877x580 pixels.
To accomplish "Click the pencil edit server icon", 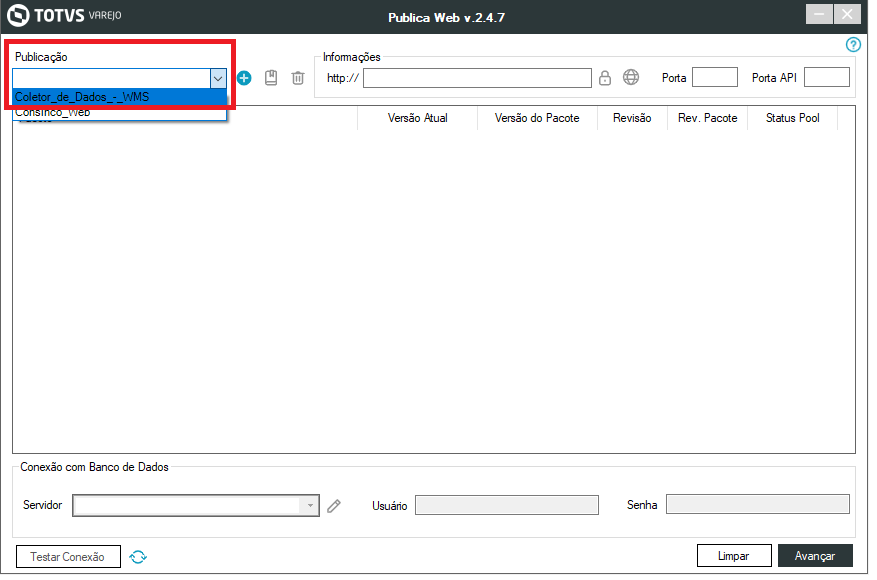I will pyautogui.click(x=334, y=506).
